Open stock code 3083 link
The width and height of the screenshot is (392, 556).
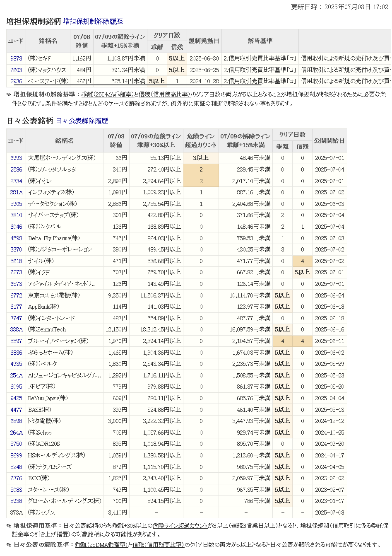click(x=16, y=490)
